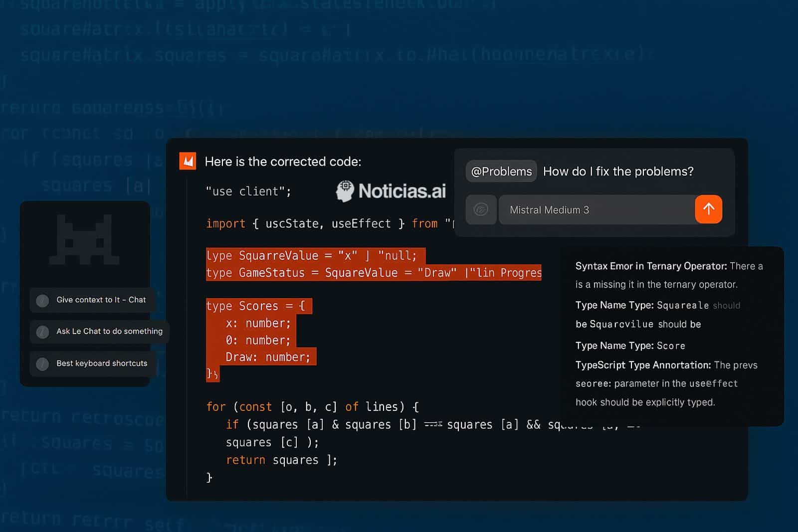Screen dimensions: 798x532
Task: Open 'Best keyboard shortcuts'
Action: 101,363
